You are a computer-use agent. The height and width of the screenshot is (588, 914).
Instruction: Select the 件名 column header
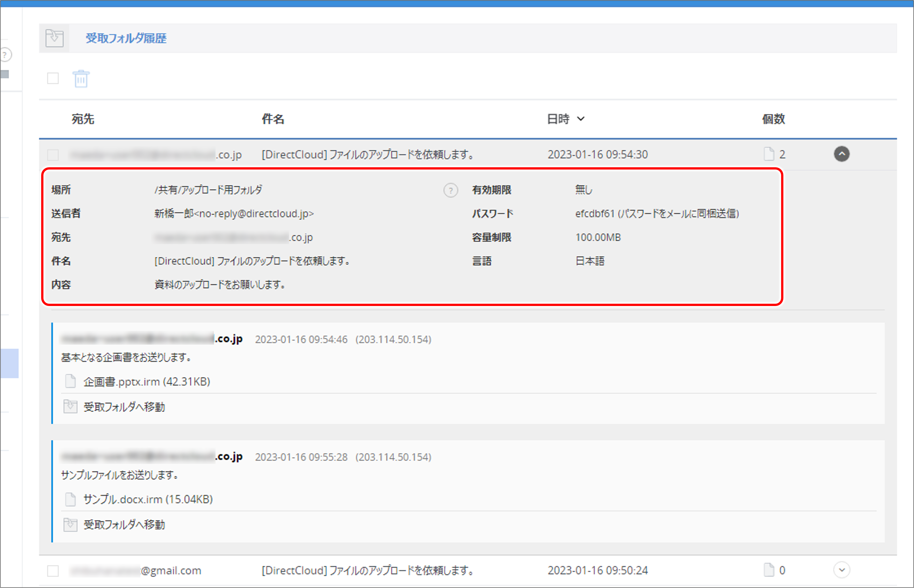[x=273, y=119]
